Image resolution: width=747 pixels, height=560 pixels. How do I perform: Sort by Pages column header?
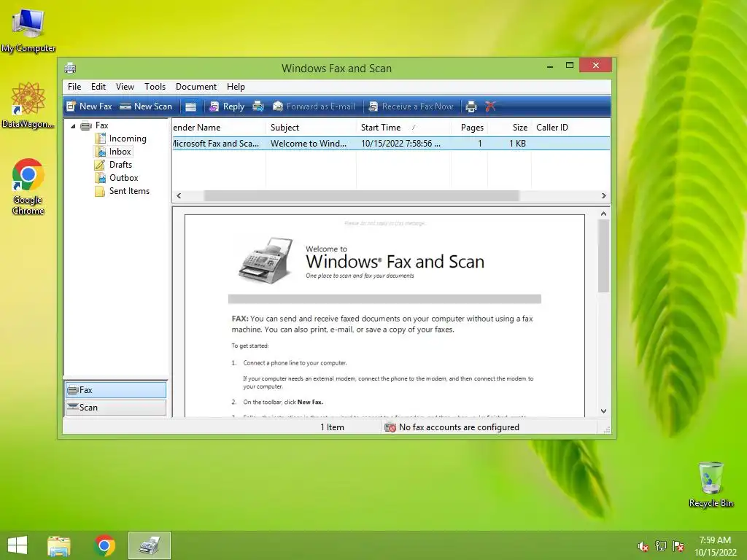469,128
